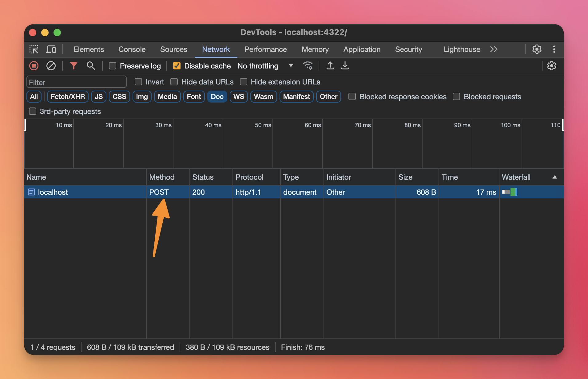Uncheck the Disable cache checkbox

point(177,66)
